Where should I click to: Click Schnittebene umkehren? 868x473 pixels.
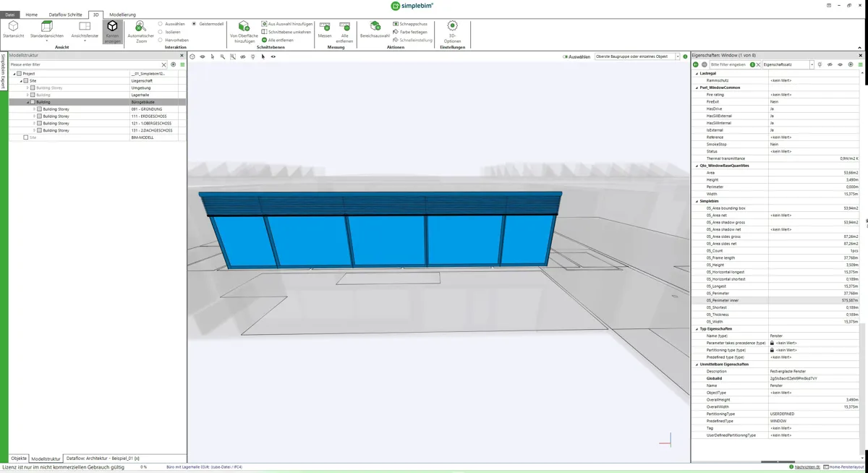pos(286,32)
